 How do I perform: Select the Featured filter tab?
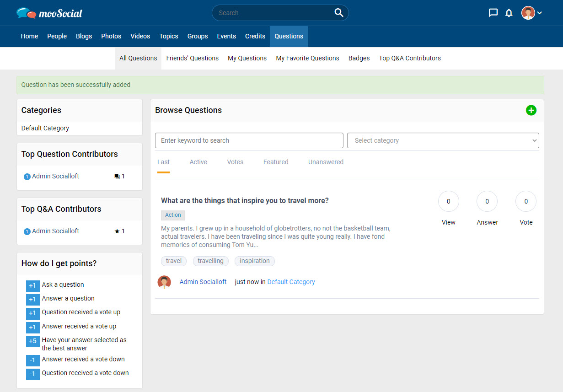coord(276,162)
